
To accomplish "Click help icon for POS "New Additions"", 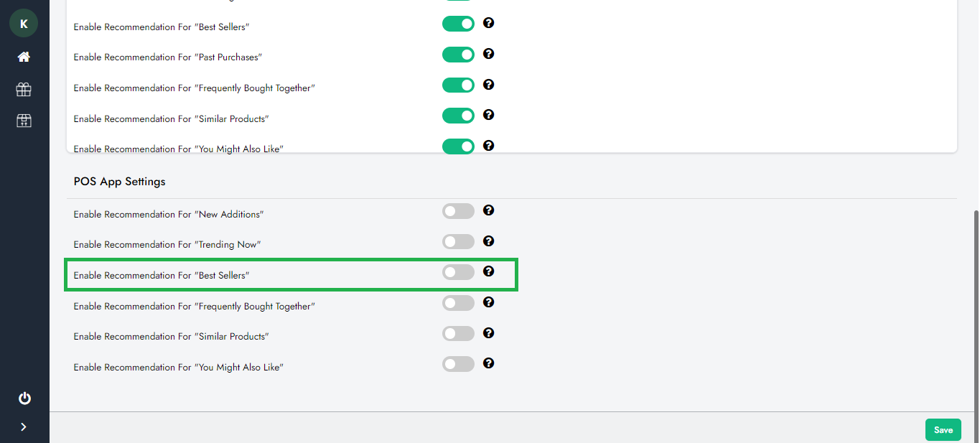I will tap(488, 210).
